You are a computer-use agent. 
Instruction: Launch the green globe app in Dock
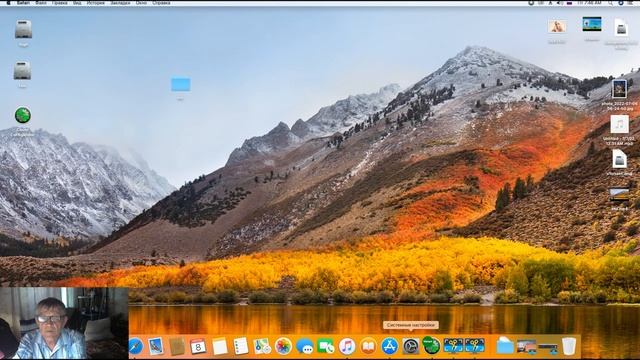click(x=431, y=345)
